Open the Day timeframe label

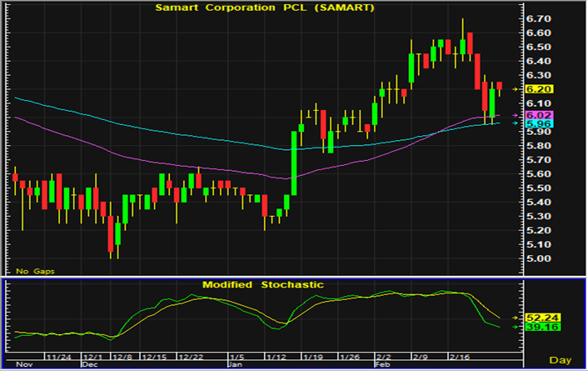(562, 359)
